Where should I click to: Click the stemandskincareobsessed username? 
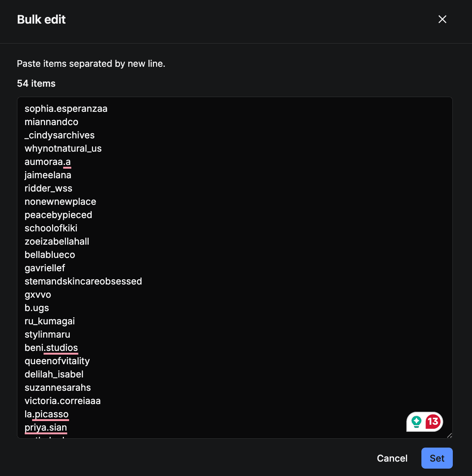[x=83, y=281]
